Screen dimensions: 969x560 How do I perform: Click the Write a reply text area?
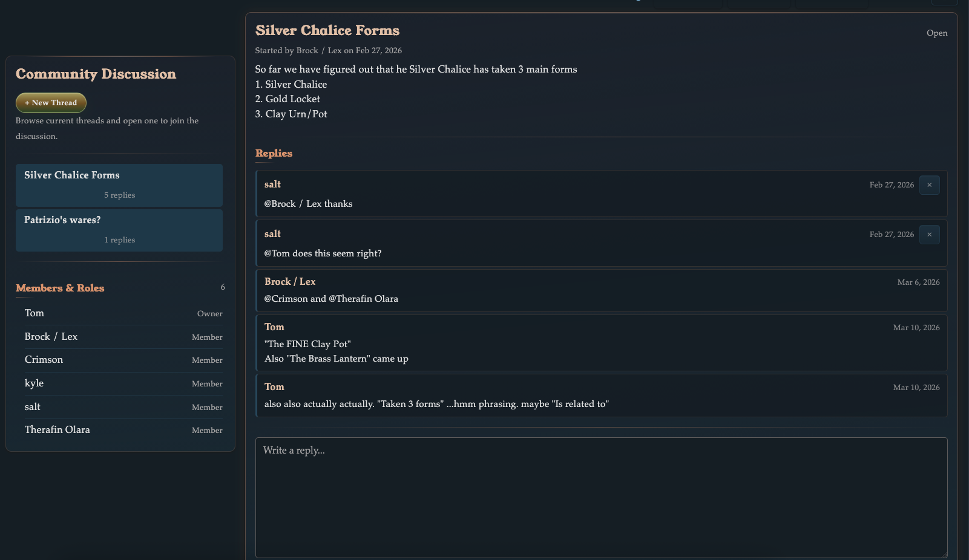(x=601, y=496)
